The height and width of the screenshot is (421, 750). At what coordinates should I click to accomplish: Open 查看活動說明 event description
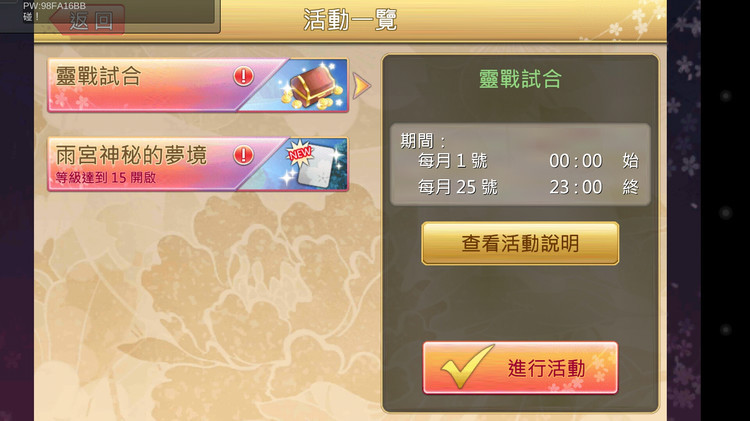click(x=520, y=243)
